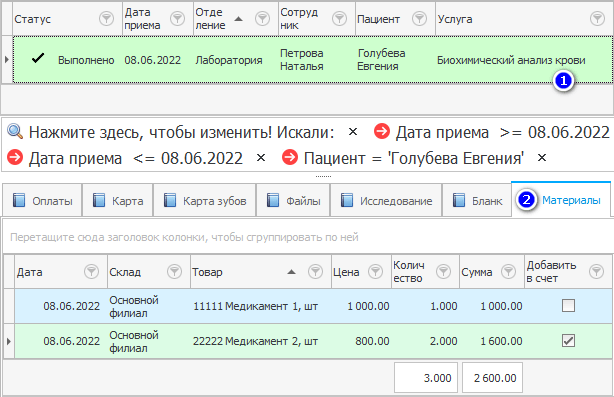This screenshot has width=614, height=397.
Task: Open filter for Склад column
Action: [174, 271]
